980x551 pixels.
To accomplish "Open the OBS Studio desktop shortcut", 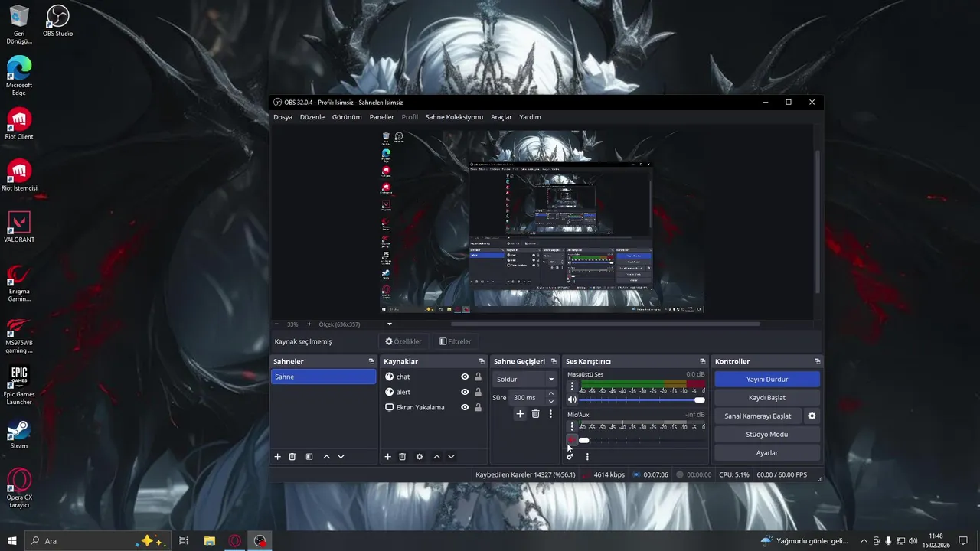I will pyautogui.click(x=57, y=21).
